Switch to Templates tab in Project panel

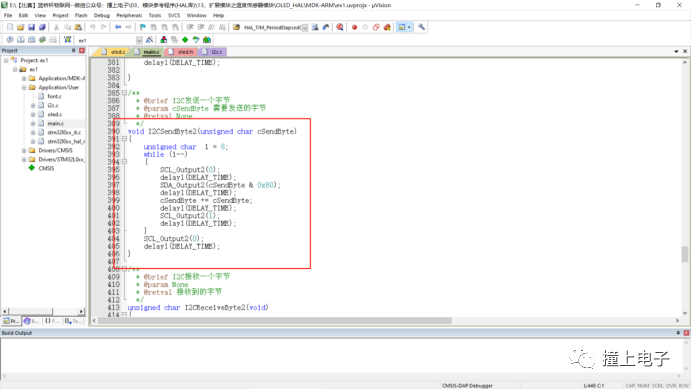(x=73, y=321)
